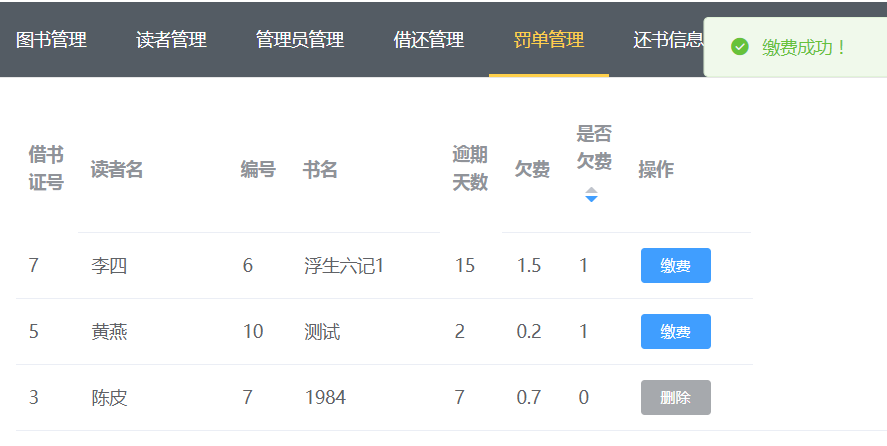Click reader name 陈皮 in the table
The height and width of the screenshot is (446, 887).
tap(109, 398)
